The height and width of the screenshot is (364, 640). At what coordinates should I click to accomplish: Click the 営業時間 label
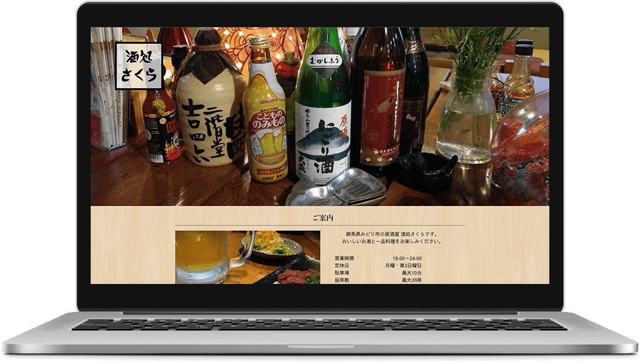[x=345, y=259]
